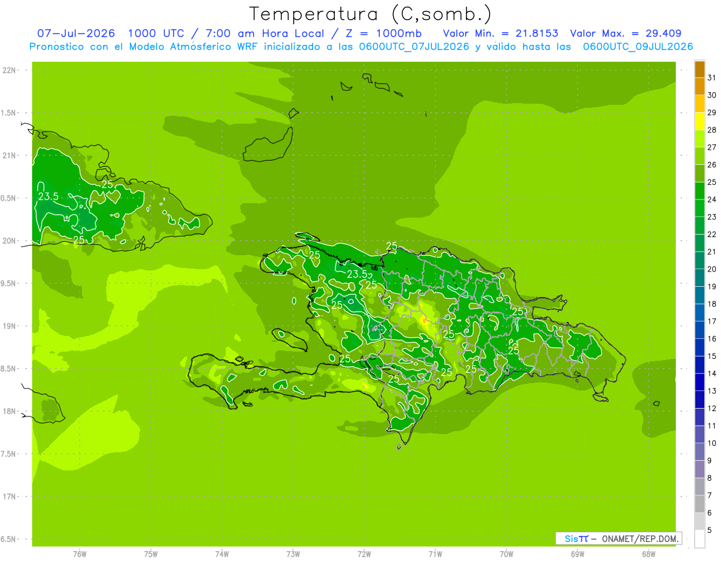
Task: Click the SisTT ONAMET/REP.DOM. logo label
Action: [x=618, y=538]
